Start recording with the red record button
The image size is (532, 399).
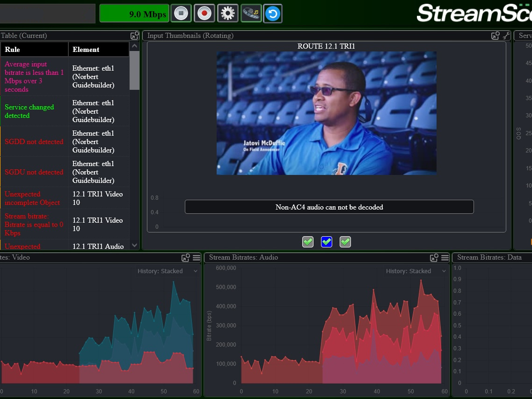(x=204, y=13)
